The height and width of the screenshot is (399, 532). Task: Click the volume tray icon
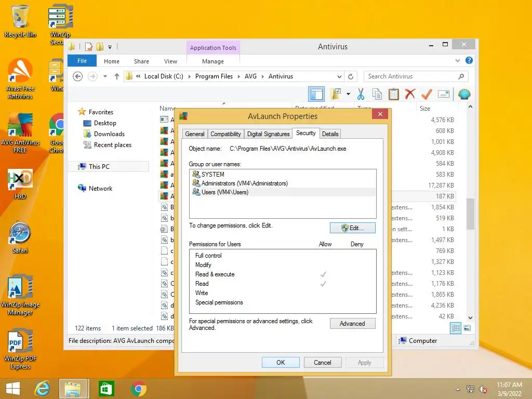point(483,389)
